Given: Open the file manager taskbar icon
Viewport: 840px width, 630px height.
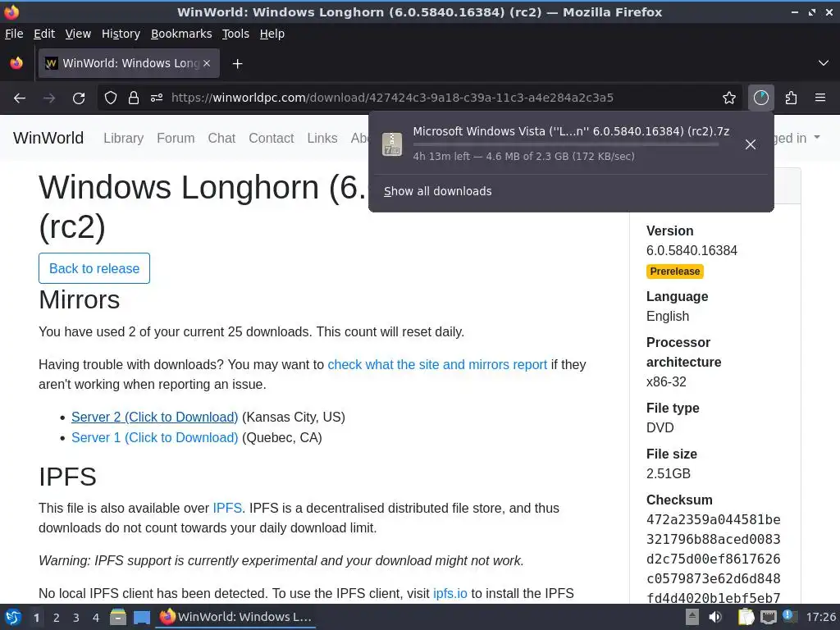Looking at the screenshot, I should (118, 617).
